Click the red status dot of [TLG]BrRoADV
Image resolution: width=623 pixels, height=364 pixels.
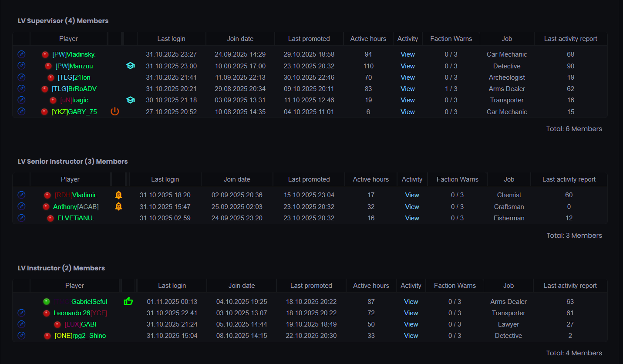point(44,89)
